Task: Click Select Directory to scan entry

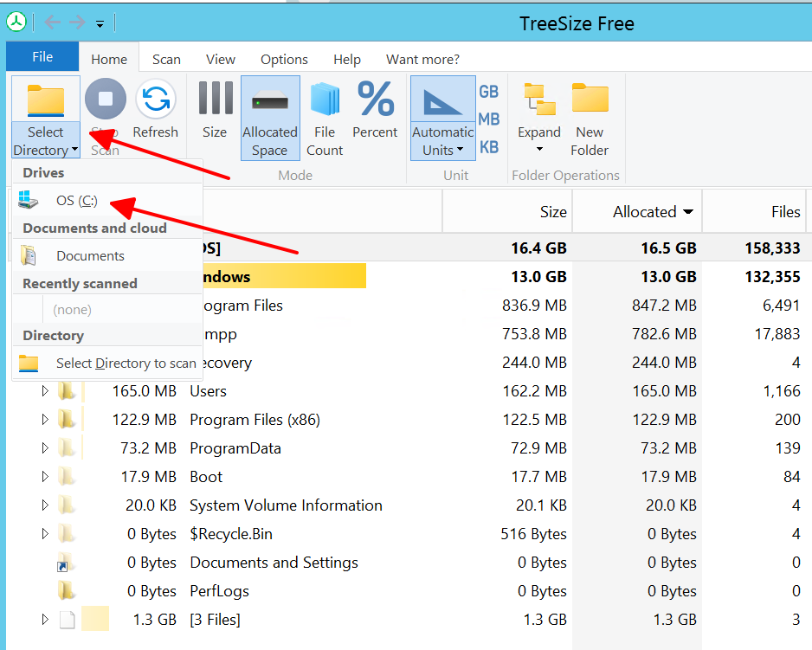Action: point(107,363)
